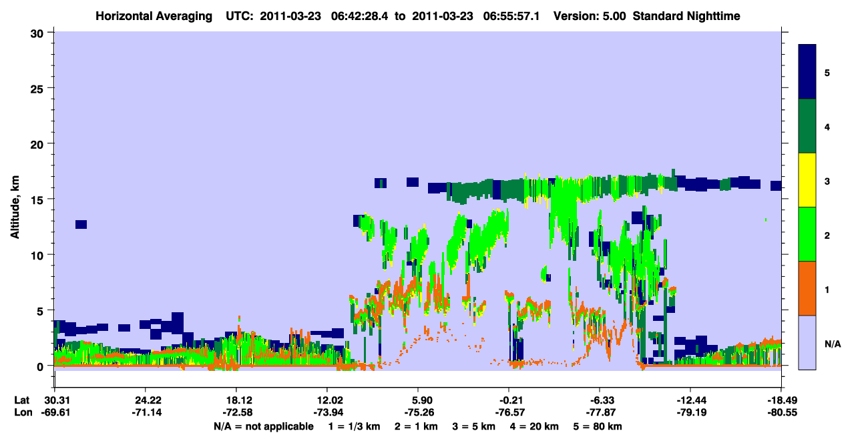Click the 'N/A = not applicable' legend text

(x=263, y=426)
